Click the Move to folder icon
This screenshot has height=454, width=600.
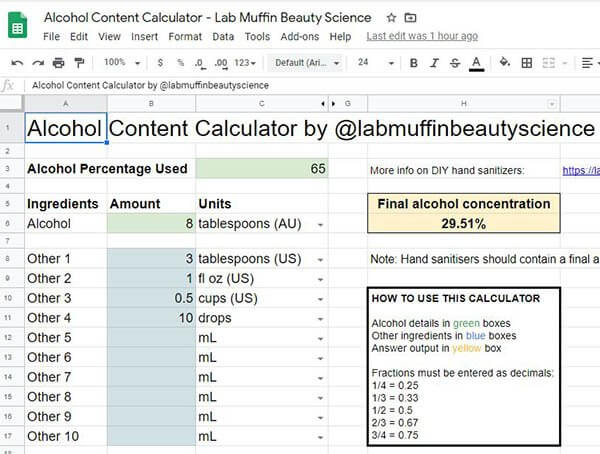[x=410, y=18]
